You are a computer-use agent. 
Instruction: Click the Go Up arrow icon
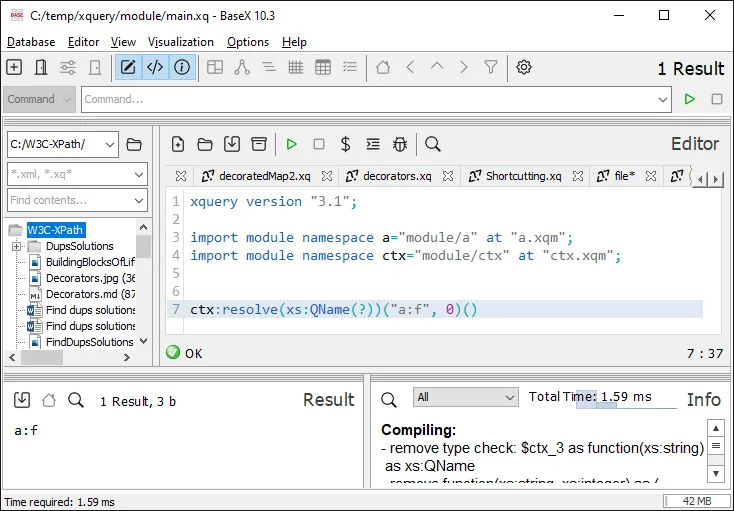coord(437,67)
